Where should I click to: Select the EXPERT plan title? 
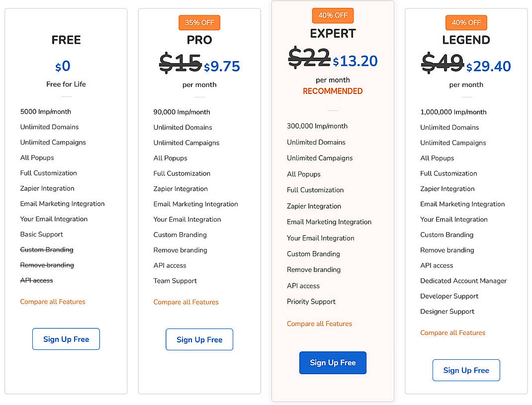pyautogui.click(x=333, y=33)
